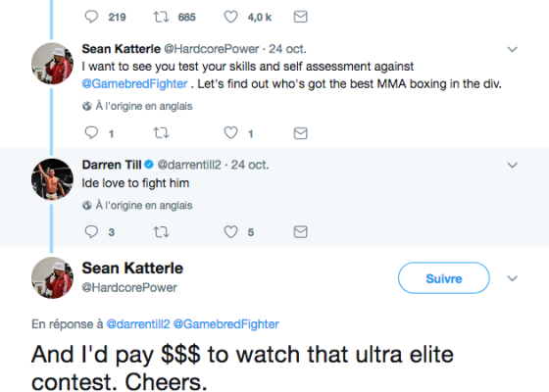This screenshot has height=392, width=549.
Task: Open @darrentill2 link in 'En réponse à'
Action: tap(138, 324)
